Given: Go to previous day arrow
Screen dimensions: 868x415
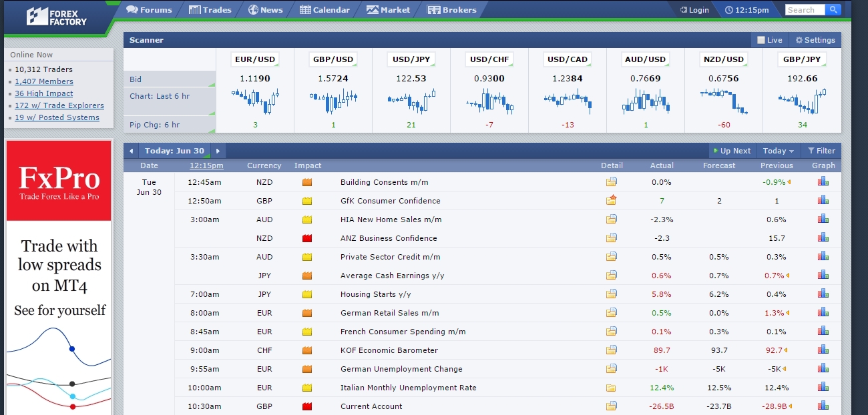Looking at the screenshot, I should 132,151.
